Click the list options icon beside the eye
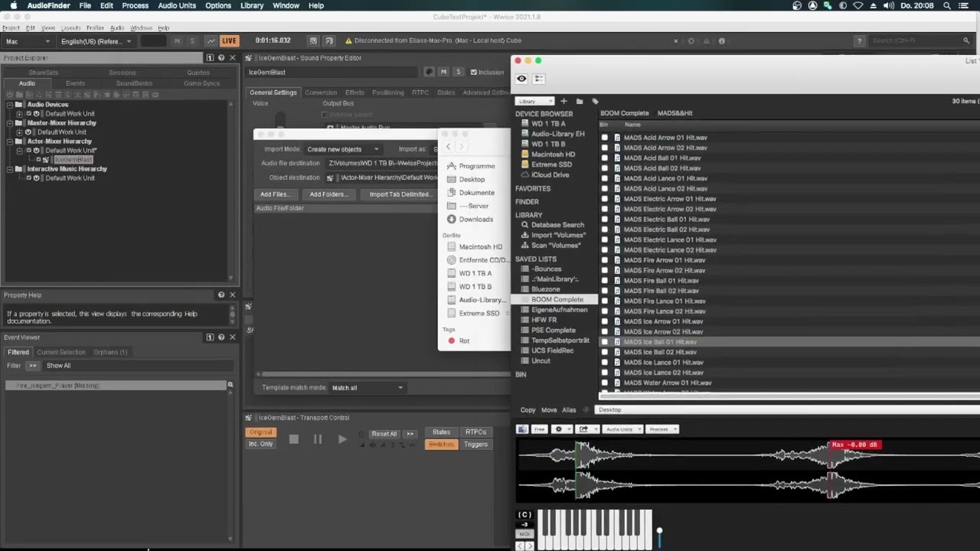The image size is (980, 551). 539,79
